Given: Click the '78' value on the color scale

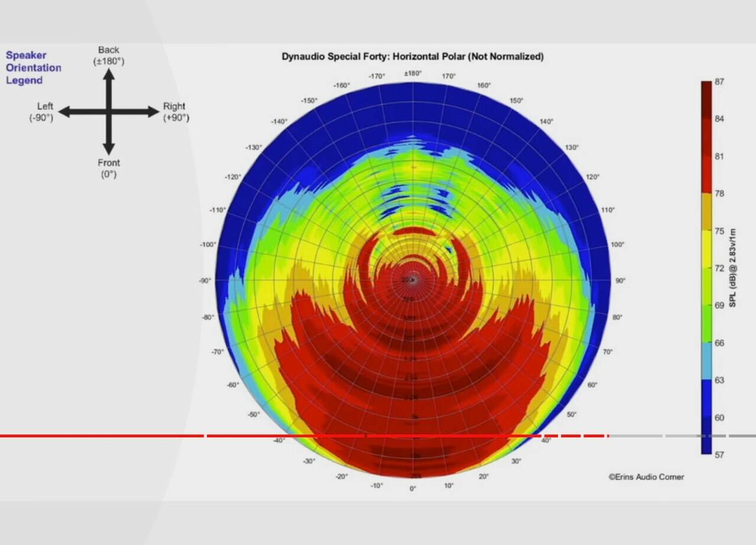Looking at the screenshot, I should coord(719,194).
